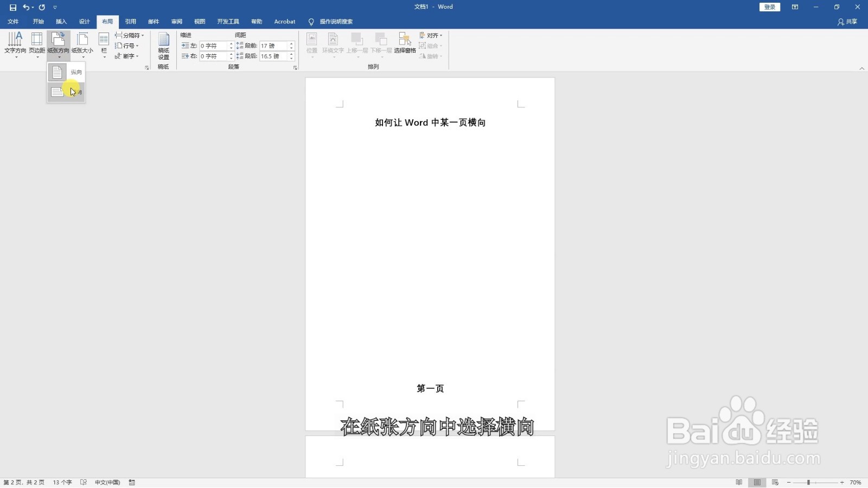
Task: Click the zoom slider handle
Action: pos(808,482)
